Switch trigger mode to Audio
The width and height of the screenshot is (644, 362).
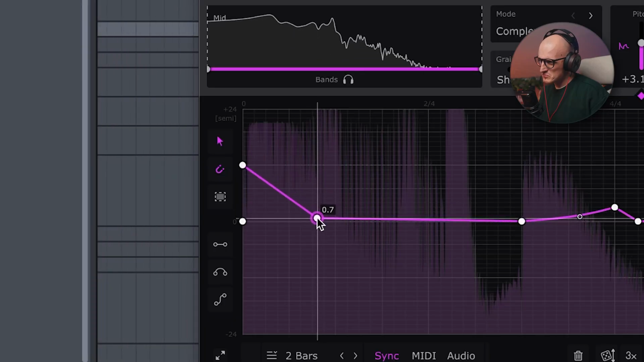(461, 356)
